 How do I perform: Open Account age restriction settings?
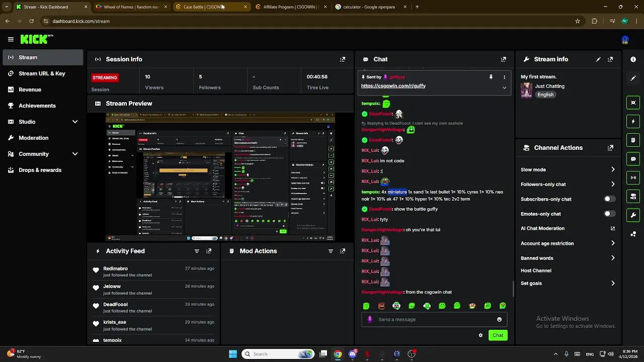coord(568,243)
